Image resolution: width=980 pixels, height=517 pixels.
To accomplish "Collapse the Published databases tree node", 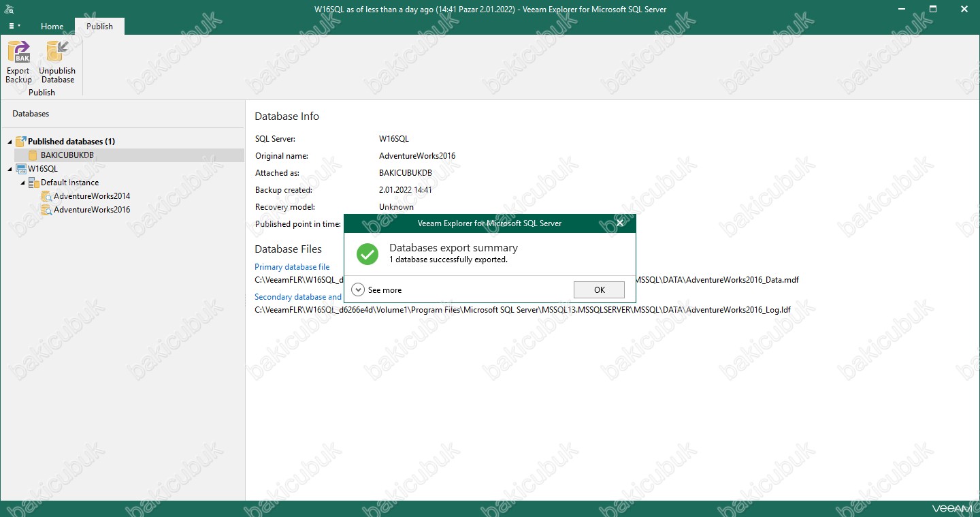I will click(10, 142).
